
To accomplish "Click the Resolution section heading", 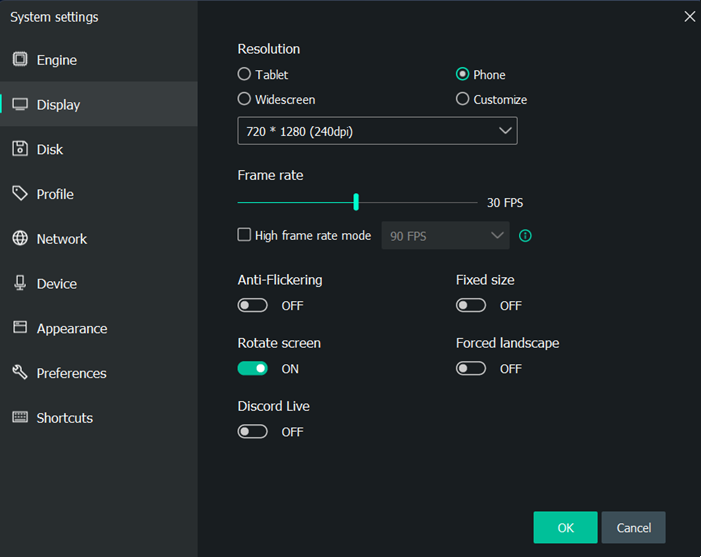I will [269, 49].
